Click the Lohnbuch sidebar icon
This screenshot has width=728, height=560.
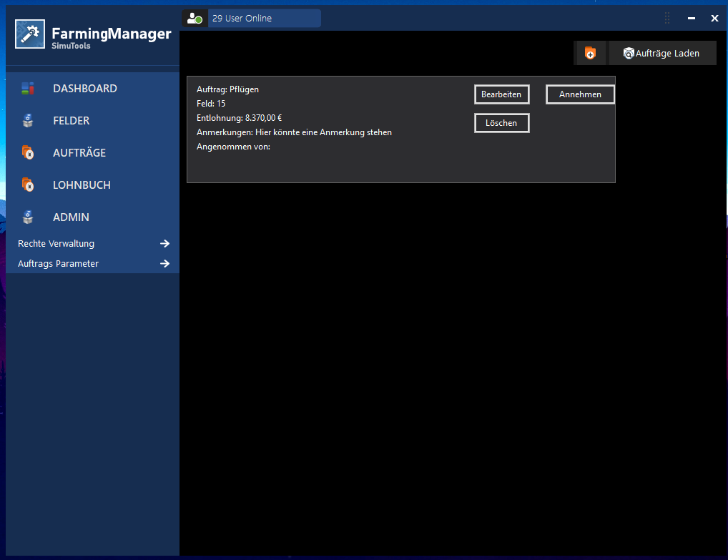pos(28,185)
